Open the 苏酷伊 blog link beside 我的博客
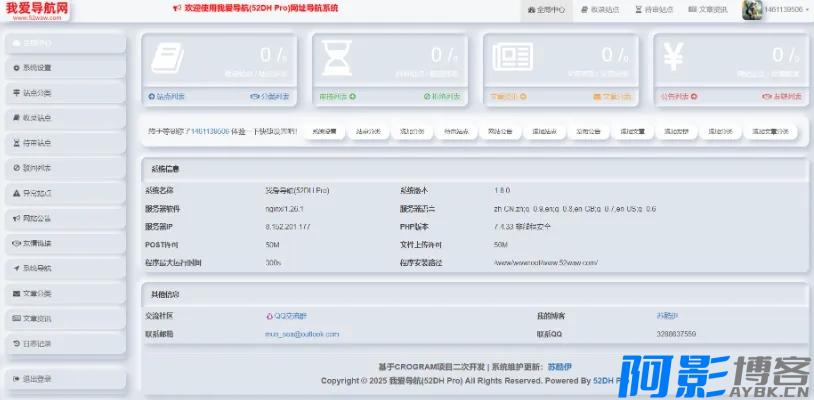This screenshot has height=400, width=814. coord(667,316)
